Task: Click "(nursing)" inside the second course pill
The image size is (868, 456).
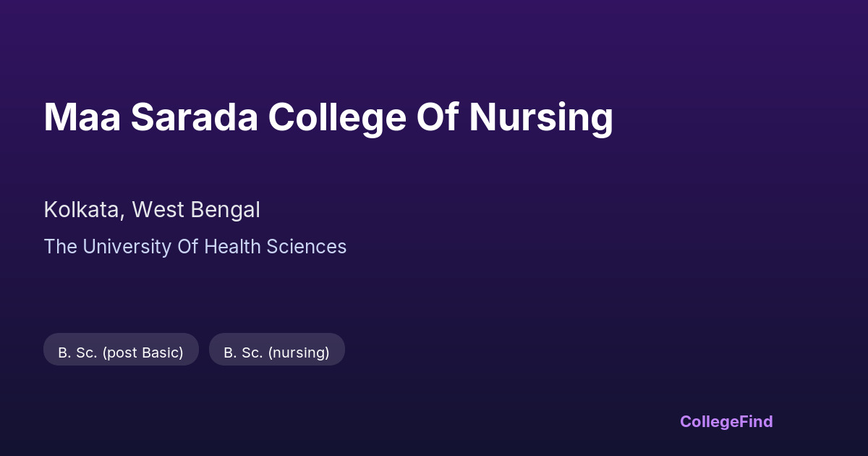Action: (299, 352)
